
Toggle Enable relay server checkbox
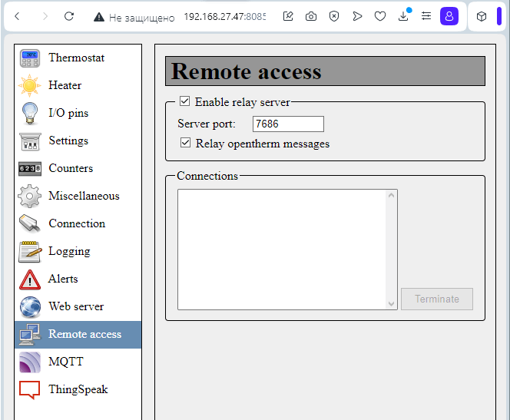[184, 101]
